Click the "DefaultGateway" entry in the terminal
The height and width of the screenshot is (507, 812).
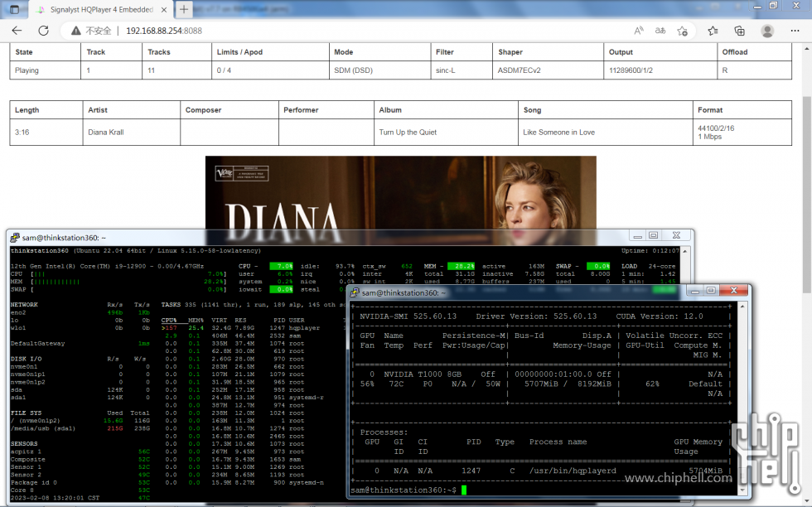point(37,343)
